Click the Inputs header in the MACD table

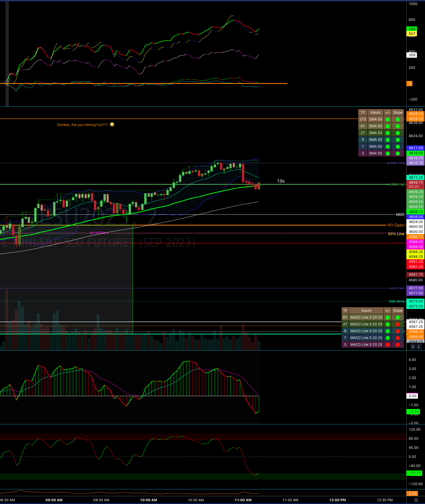pyautogui.click(x=366, y=310)
